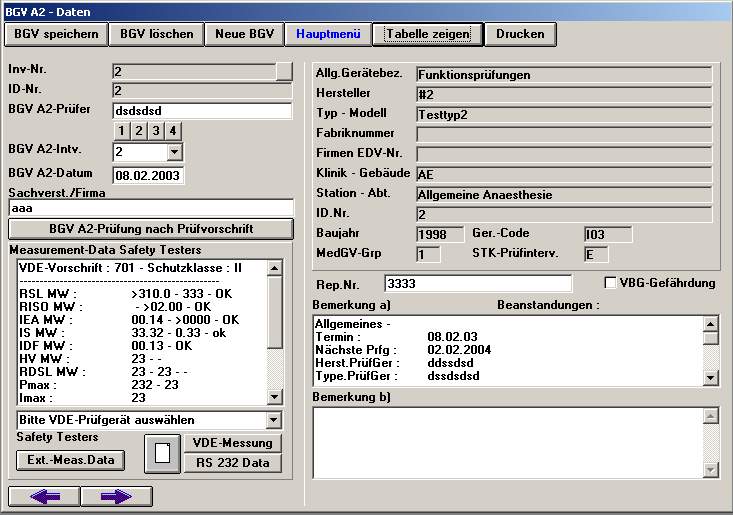The width and height of the screenshot is (733, 515).
Task: Click the empty Firmen EDV-Nr. field
Action: point(564,155)
